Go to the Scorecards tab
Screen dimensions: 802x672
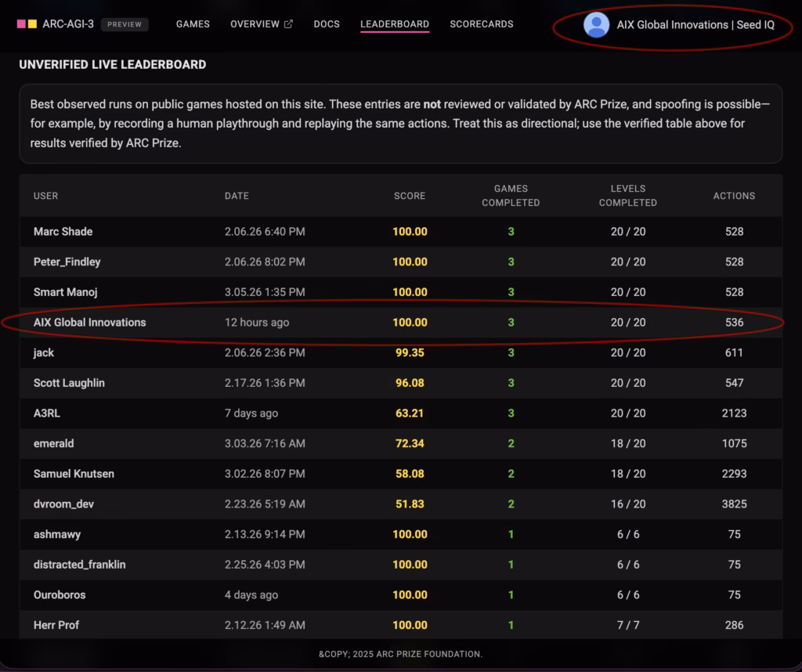(481, 24)
